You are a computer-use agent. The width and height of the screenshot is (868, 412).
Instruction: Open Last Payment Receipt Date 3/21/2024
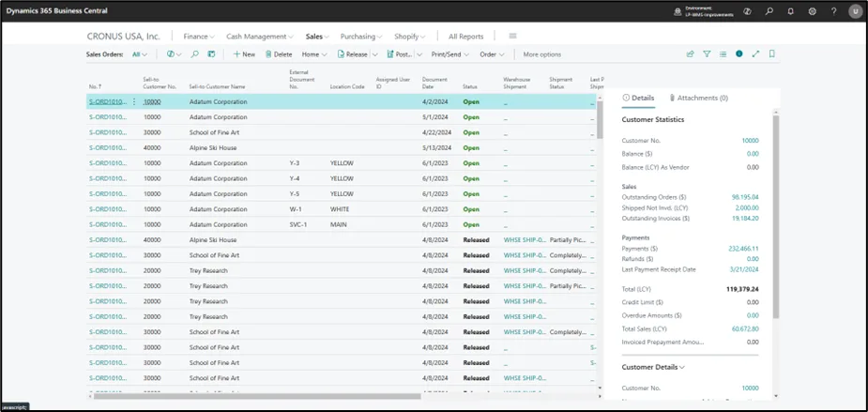coord(744,269)
